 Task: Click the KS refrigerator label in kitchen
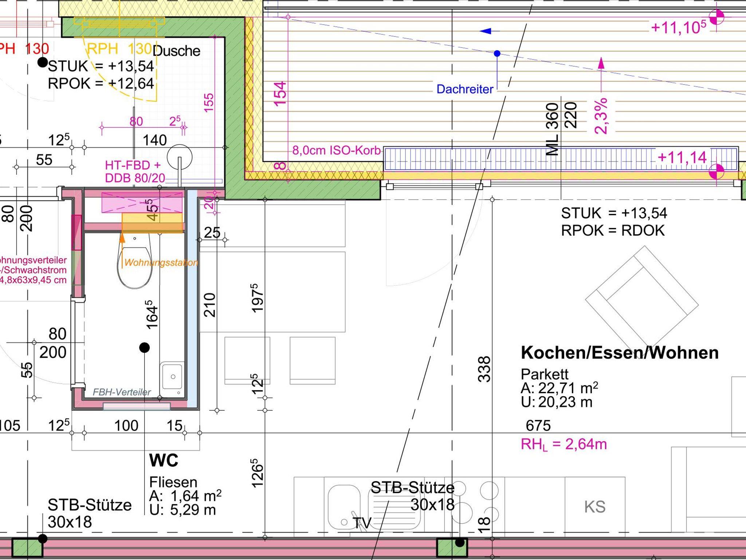(x=594, y=507)
